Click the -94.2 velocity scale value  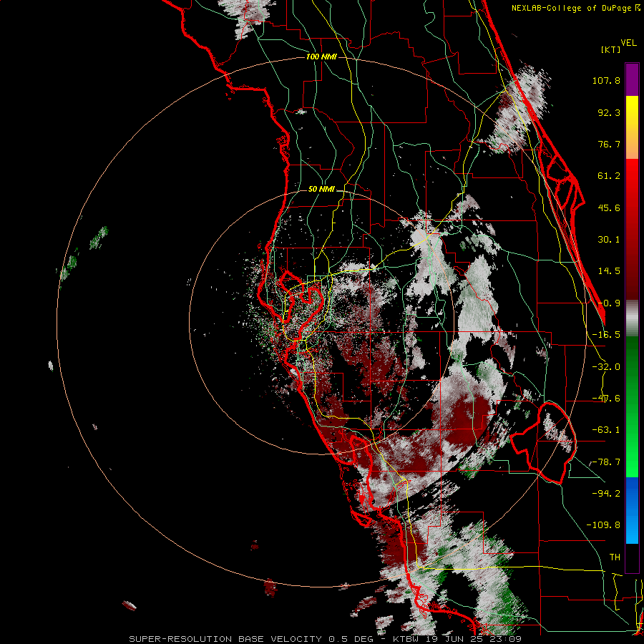pyautogui.click(x=606, y=493)
